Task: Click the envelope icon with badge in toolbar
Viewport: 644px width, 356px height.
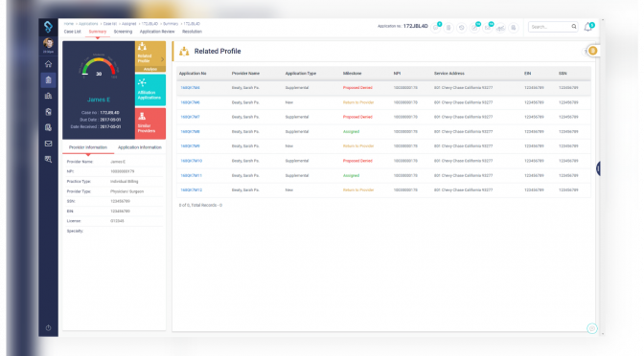Action: [x=488, y=28]
